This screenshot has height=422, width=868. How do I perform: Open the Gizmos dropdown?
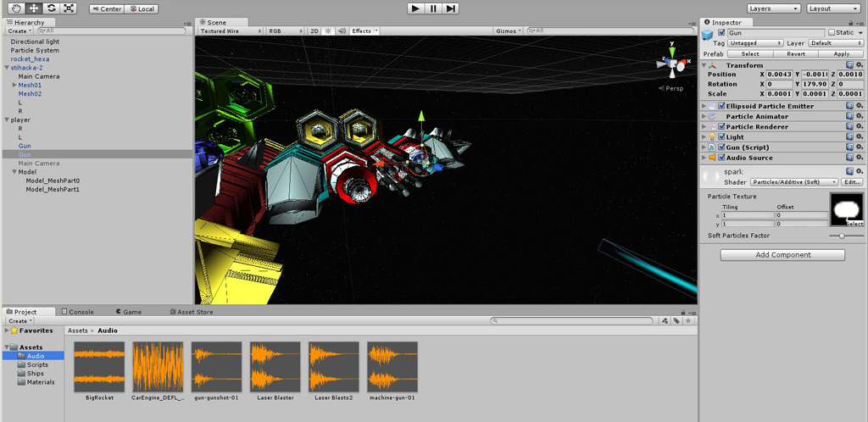[x=509, y=31]
